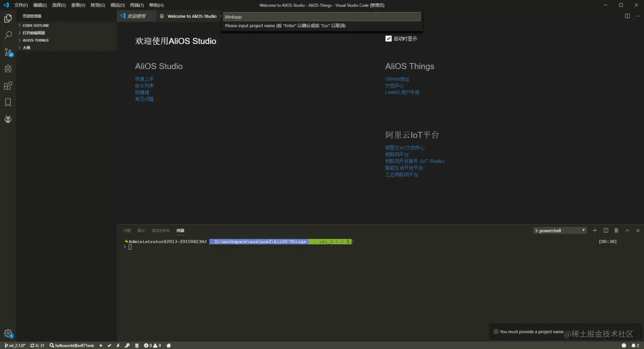Open the 工业物联网平台 link
This screenshot has width=644, height=349.
402,174
